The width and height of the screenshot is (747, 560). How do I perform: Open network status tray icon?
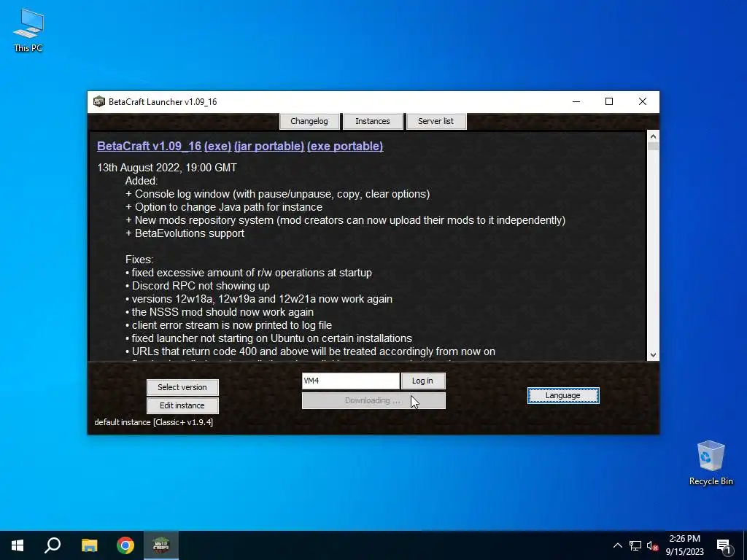(x=635, y=545)
